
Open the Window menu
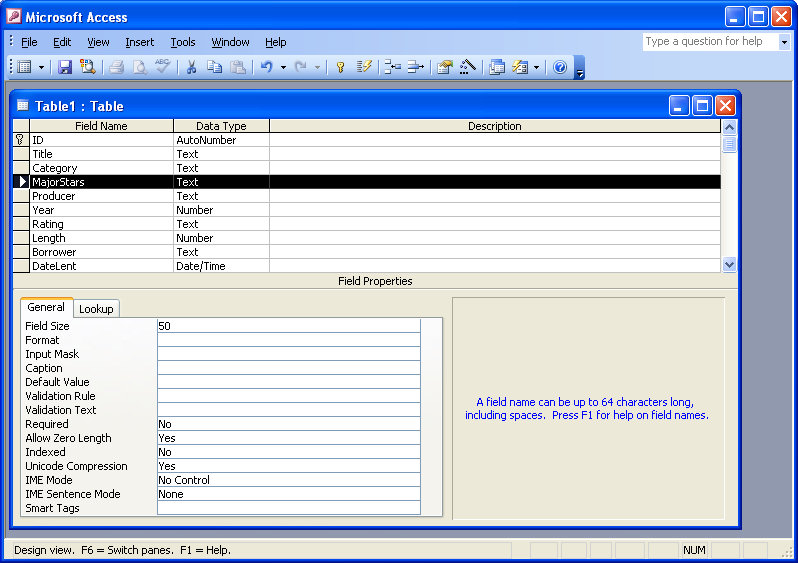pyautogui.click(x=231, y=42)
